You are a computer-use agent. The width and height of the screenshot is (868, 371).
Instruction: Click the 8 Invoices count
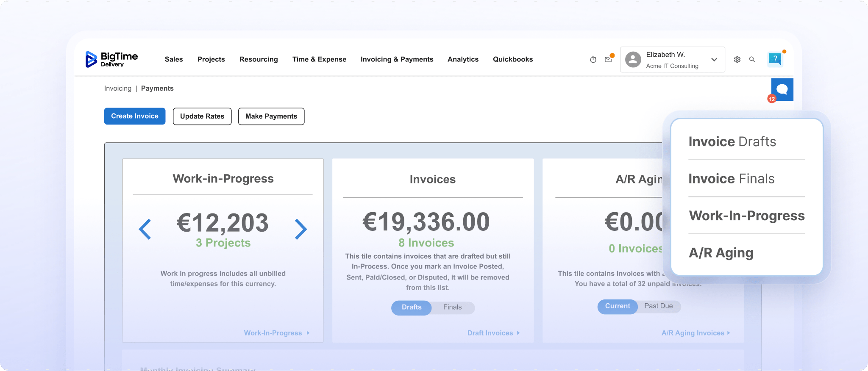pos(426,243)
